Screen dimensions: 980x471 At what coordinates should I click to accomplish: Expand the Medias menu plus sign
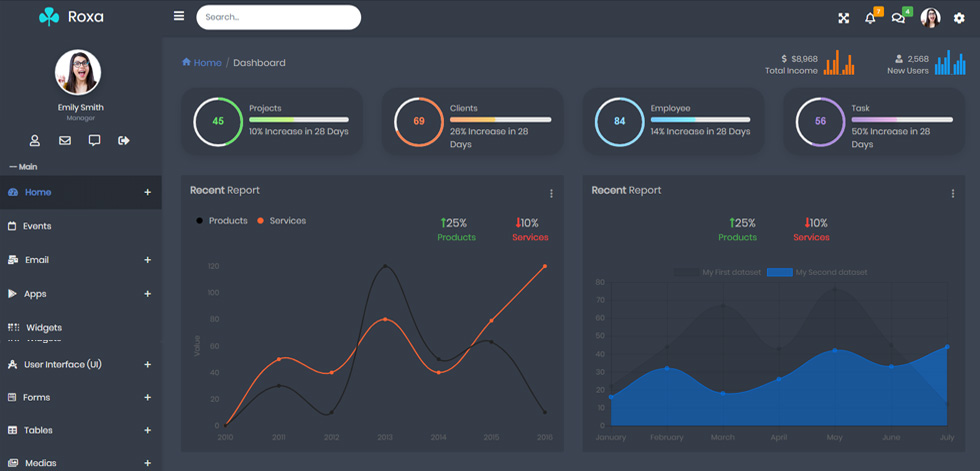click(148, 463)
